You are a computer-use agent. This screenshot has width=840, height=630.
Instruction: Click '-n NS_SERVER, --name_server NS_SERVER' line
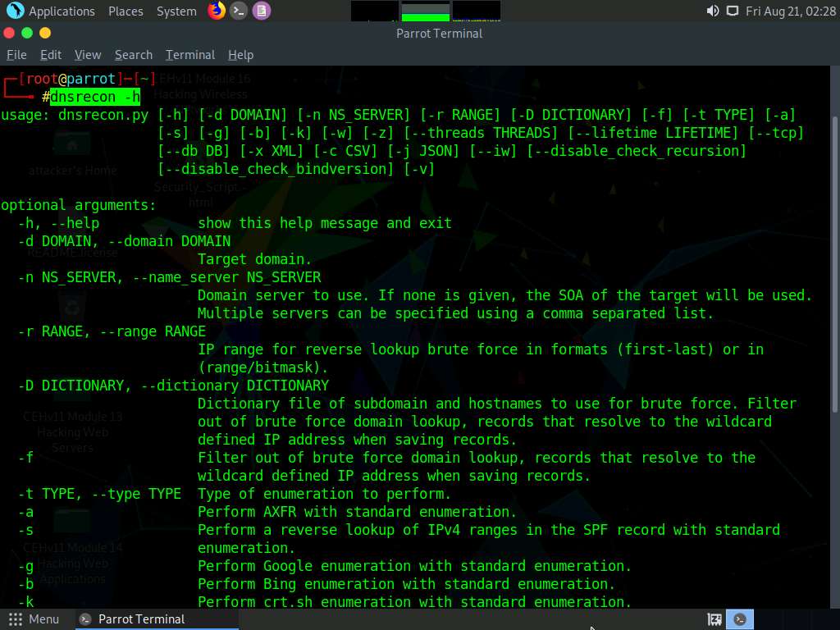[169, 277]
